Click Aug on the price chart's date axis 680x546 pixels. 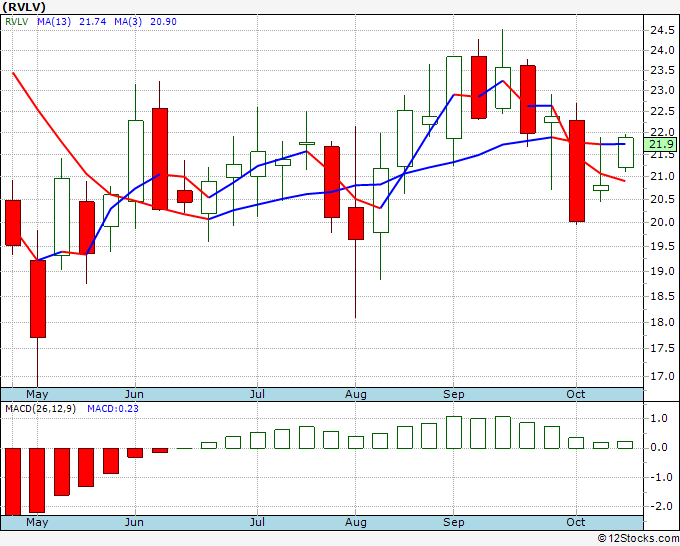tap(356, 394)
